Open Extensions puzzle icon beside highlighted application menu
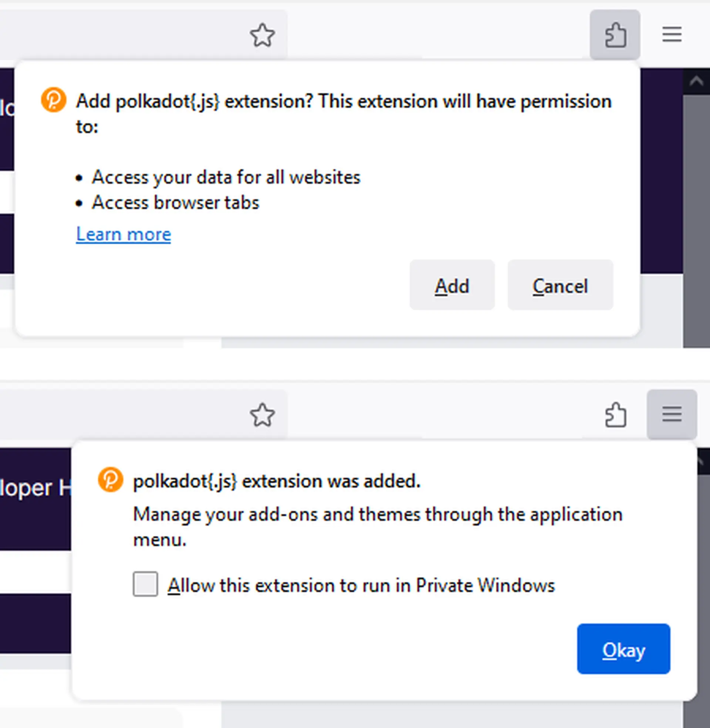The image size is (710, 728). 615,415
